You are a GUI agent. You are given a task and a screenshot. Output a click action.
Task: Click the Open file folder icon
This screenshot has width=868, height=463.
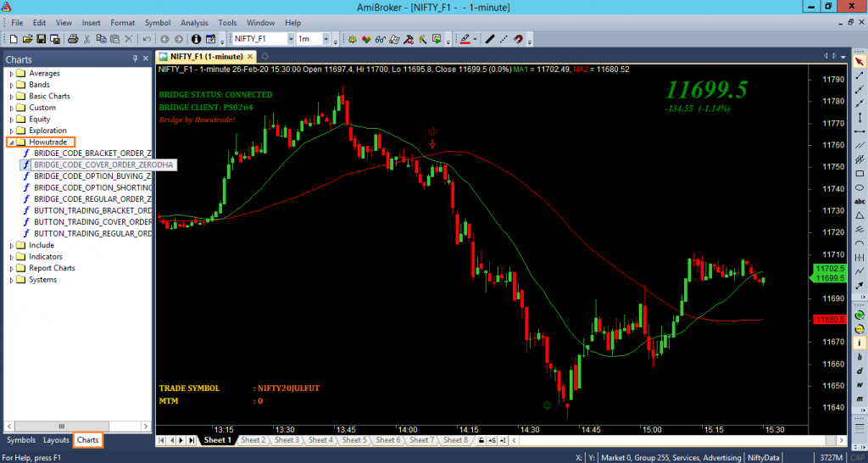pos(27,39)
